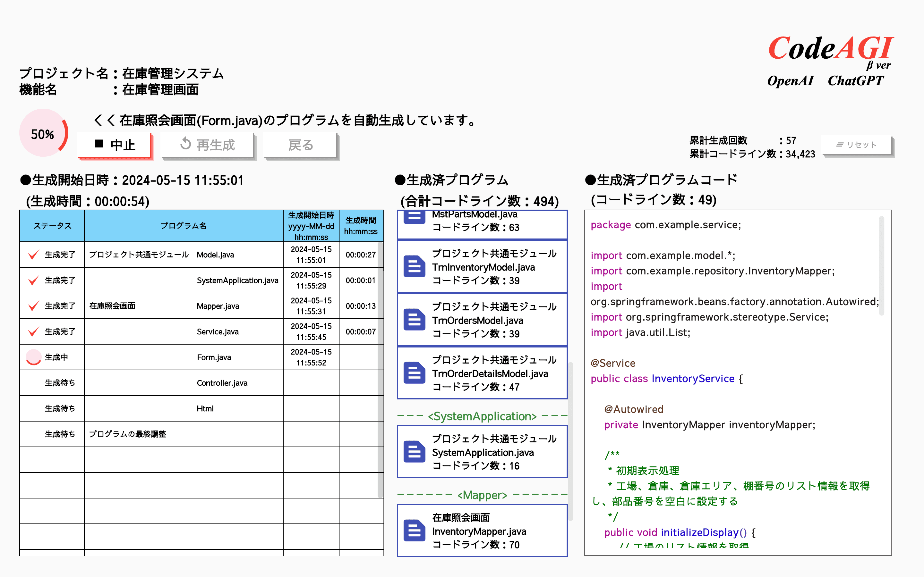This screenshot has height=577, width=924.
Task: Click the 50% circular progress indicator
Action: [44, 133]
